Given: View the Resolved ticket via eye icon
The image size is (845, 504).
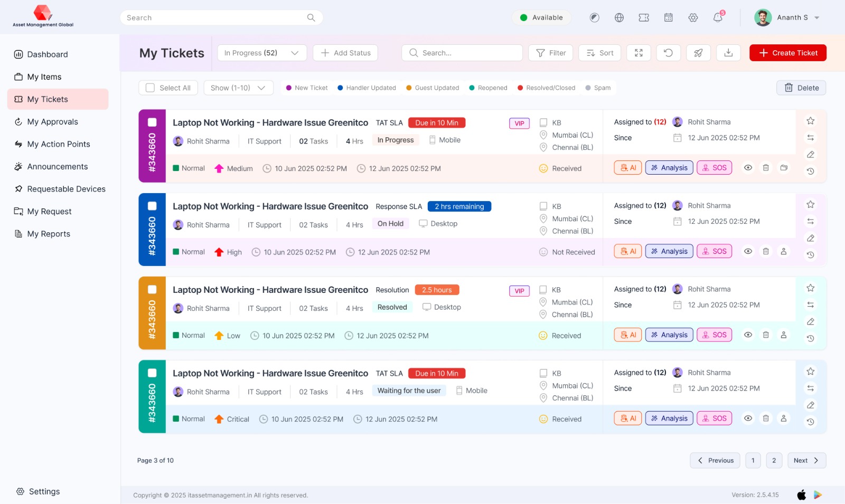Looking at the screenshot, I should [x=748, y=335].
